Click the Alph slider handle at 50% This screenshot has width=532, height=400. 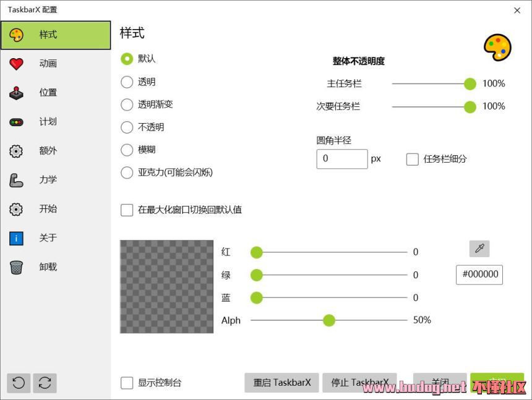coord(328,320)
